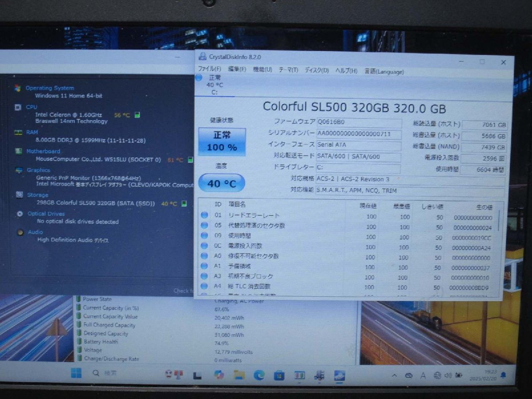Click the 40 °C temperature button
This screenshot has width=532, height=399.
click(221, 183)
